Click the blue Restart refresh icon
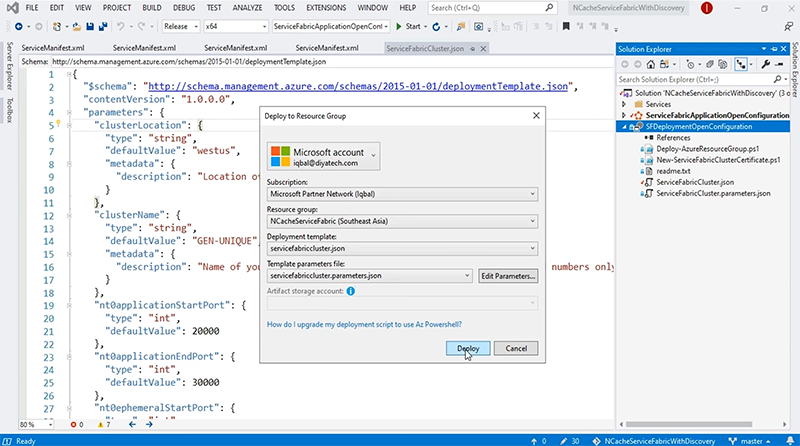This screenshot has width=800, height=446. [x=436, y=27]
